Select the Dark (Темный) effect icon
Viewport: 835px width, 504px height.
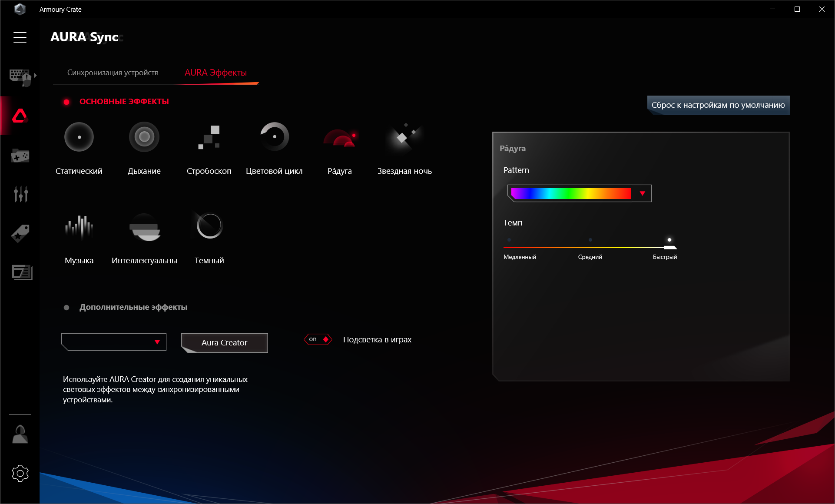pyautogui.click(x=209, y=226)
